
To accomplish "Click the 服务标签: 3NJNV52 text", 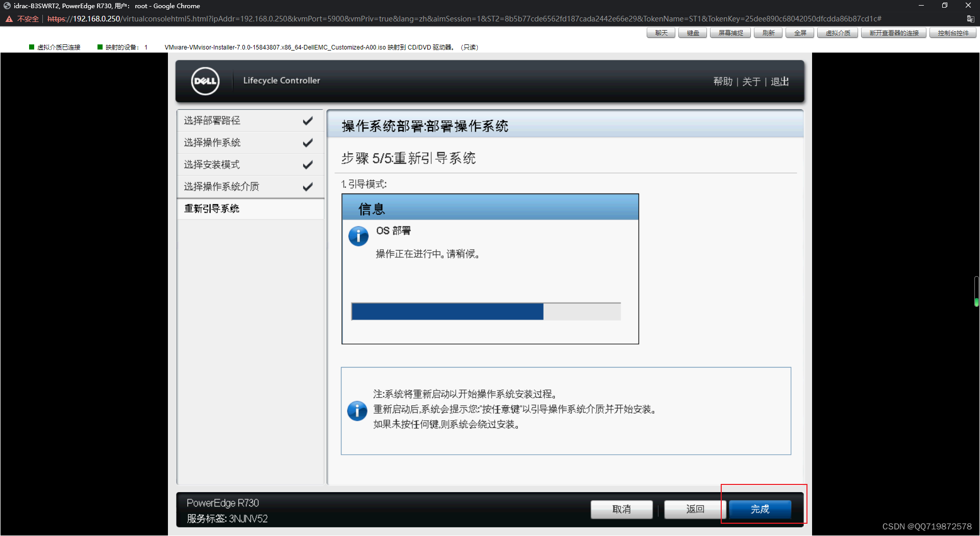I will [x=227, y=519].
